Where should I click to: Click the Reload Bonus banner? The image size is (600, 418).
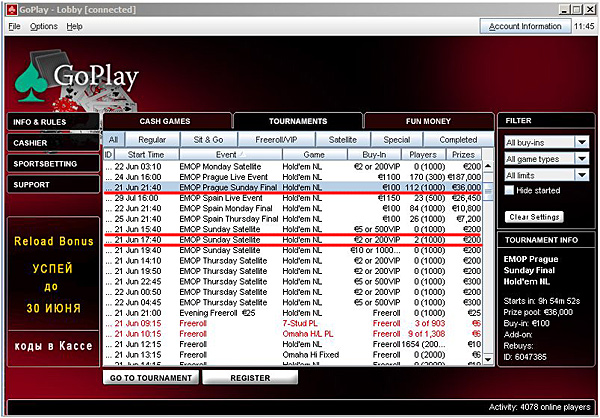(x=53, y=291)
